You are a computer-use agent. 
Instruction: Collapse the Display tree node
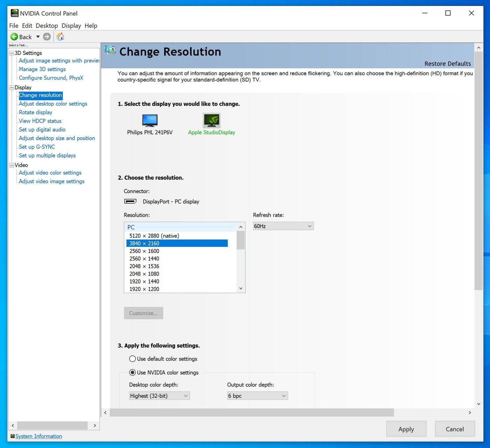click(x=12, y=88)
